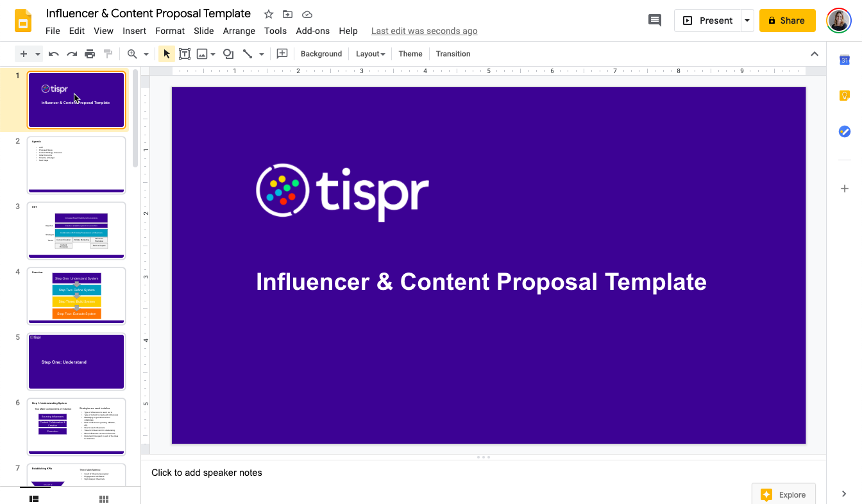Print the presentation
862x504 pixels.
[x=90, y=54]
